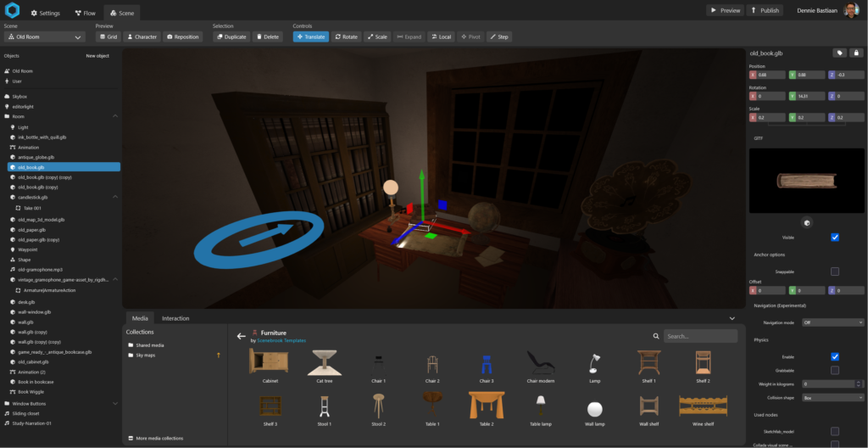Select the Translate control tool
The height and width of the screenshot is (448, 868).
pyautogui.click(x=310, y=37)
